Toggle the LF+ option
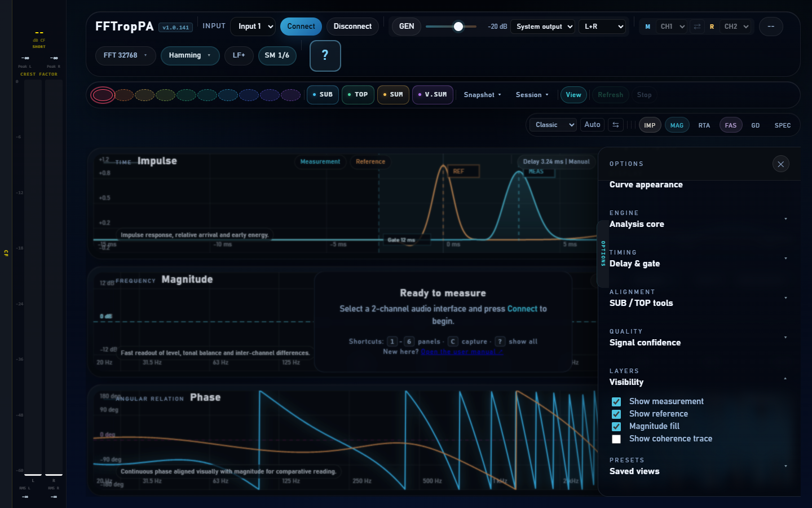 click(x=239, y=55)
